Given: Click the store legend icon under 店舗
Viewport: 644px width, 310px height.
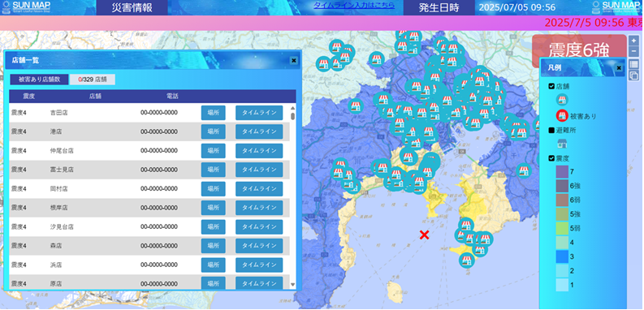Looking at the screenshot, I should (x=562, y=100).
